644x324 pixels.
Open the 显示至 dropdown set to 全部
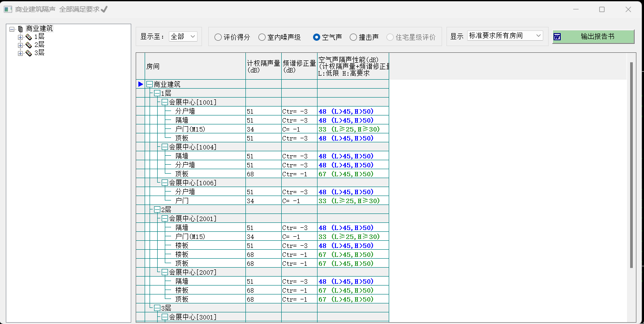(x=183, y=37)
